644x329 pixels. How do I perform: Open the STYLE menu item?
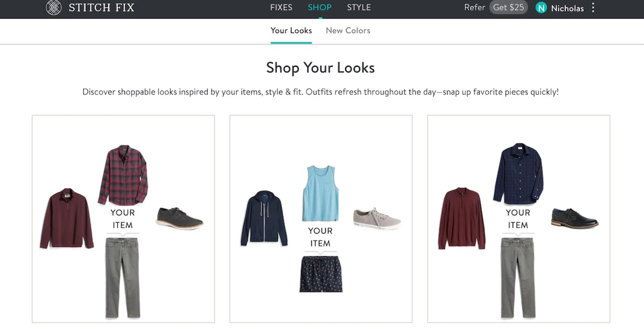point(359,8)
